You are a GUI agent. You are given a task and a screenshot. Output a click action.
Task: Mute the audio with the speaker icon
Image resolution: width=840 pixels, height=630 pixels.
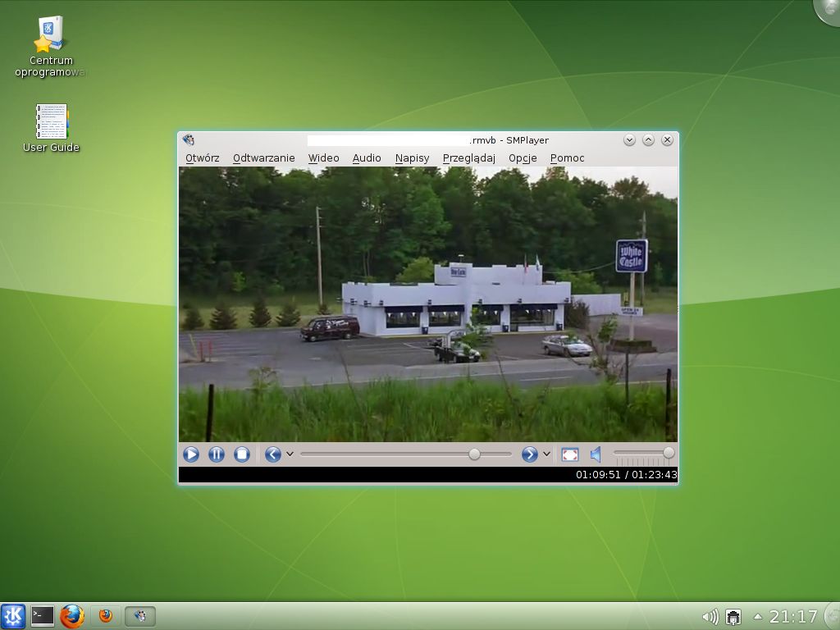tap(596, 454)
